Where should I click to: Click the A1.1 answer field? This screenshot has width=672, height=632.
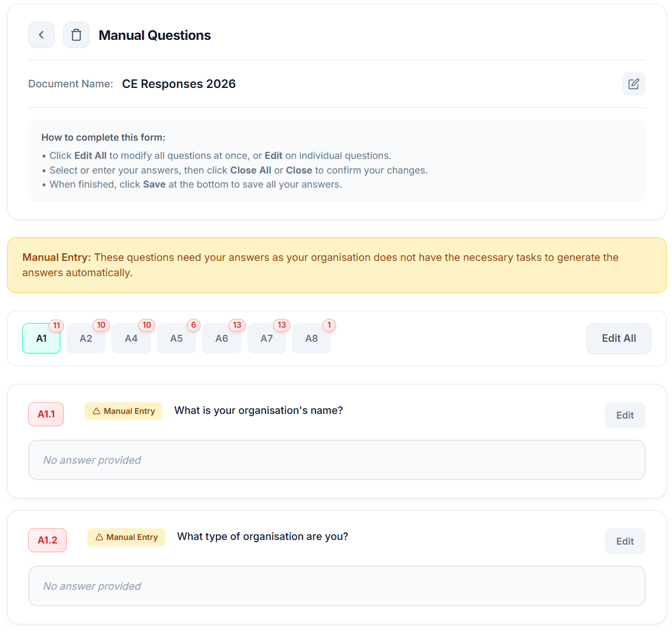coord(337,460)
